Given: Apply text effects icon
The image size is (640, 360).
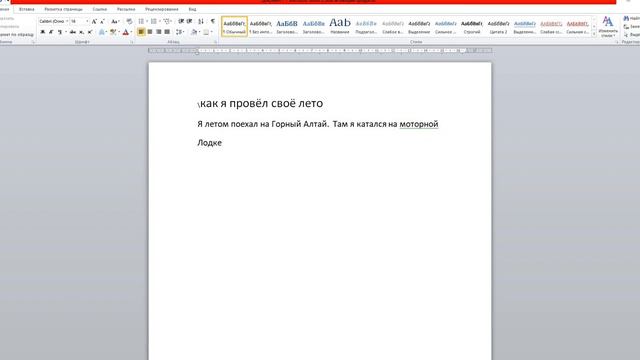Looking at the screenshot, I should coord(102,32).
